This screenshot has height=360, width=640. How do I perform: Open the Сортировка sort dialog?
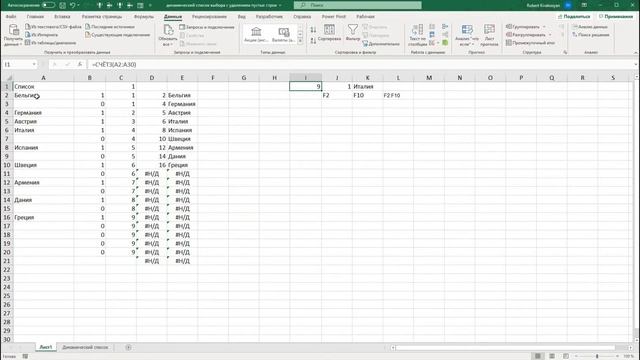[x=329, y=33]
